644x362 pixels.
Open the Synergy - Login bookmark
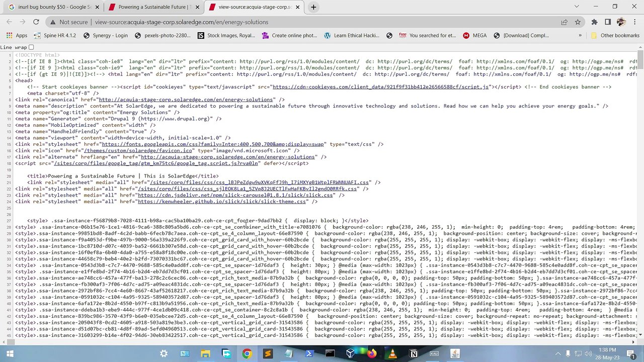105,35
